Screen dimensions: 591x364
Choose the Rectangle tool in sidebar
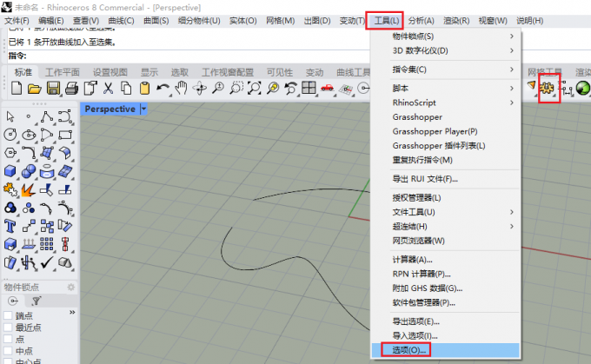click(65, 135)
